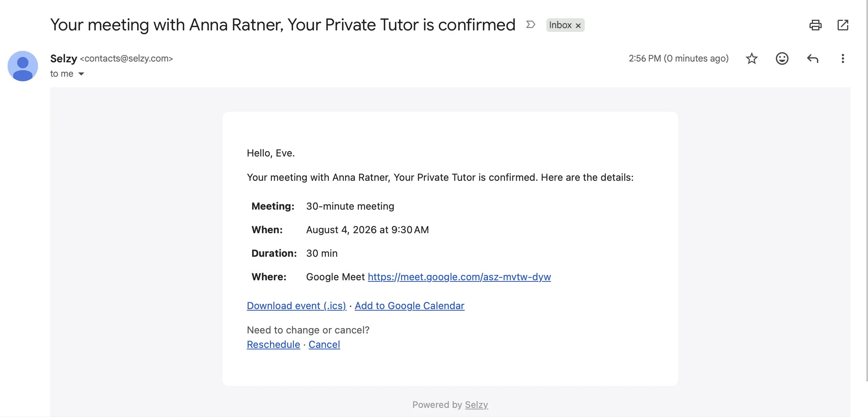Open the three-dot More options menu
Viewport: 868px width, 417px height.
click(x=843, y=58)
